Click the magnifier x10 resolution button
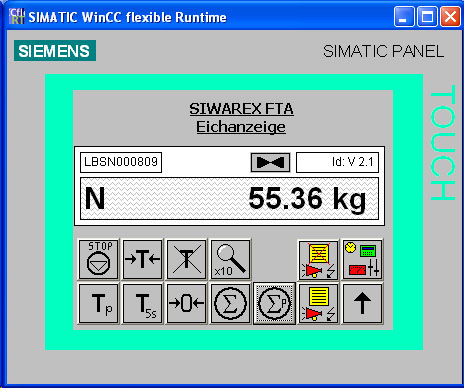The height and width of the screenshot is (388, 464). click(x=230, y=259)
